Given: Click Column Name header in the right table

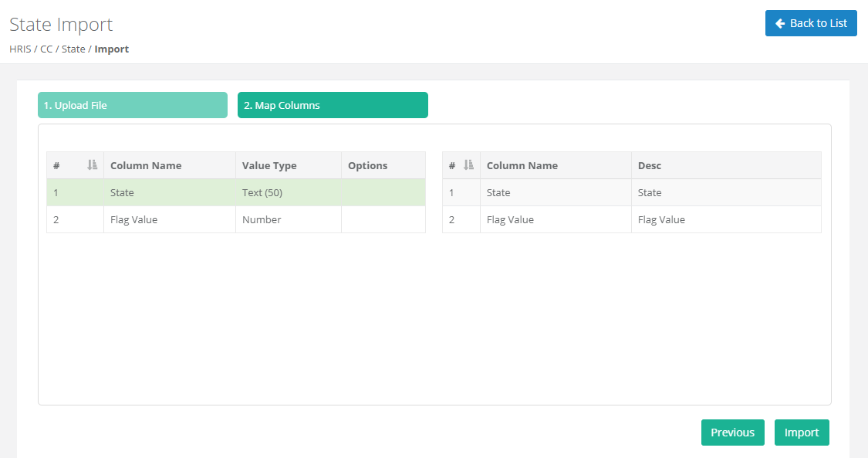Looking at the screenshot, I should click(x=522, y=165).
